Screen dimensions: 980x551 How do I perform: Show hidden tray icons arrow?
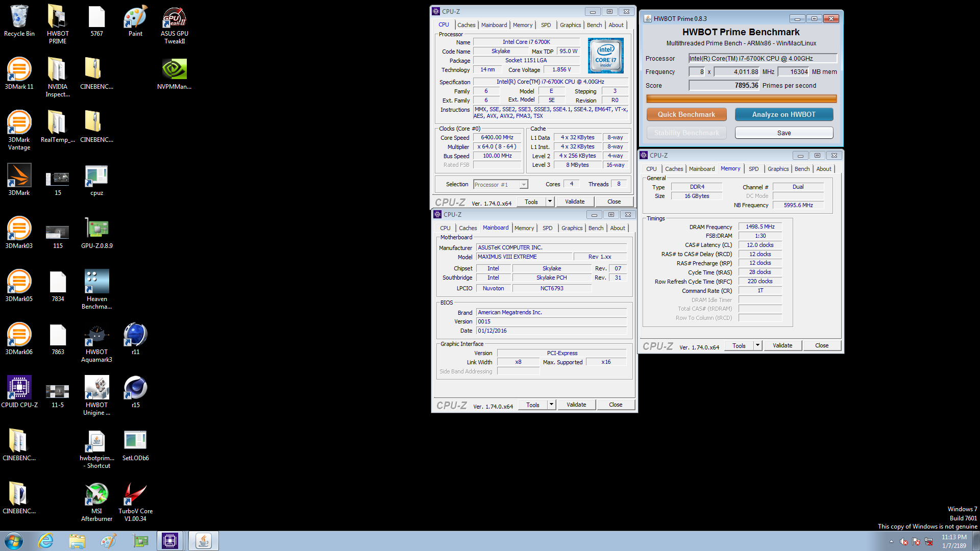(891, 541)
